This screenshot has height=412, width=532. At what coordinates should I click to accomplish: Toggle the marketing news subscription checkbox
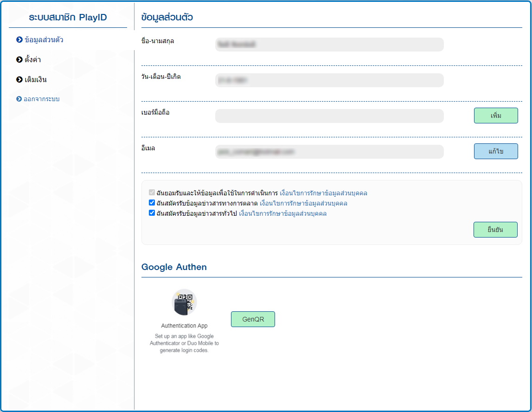tap(152, 203)
